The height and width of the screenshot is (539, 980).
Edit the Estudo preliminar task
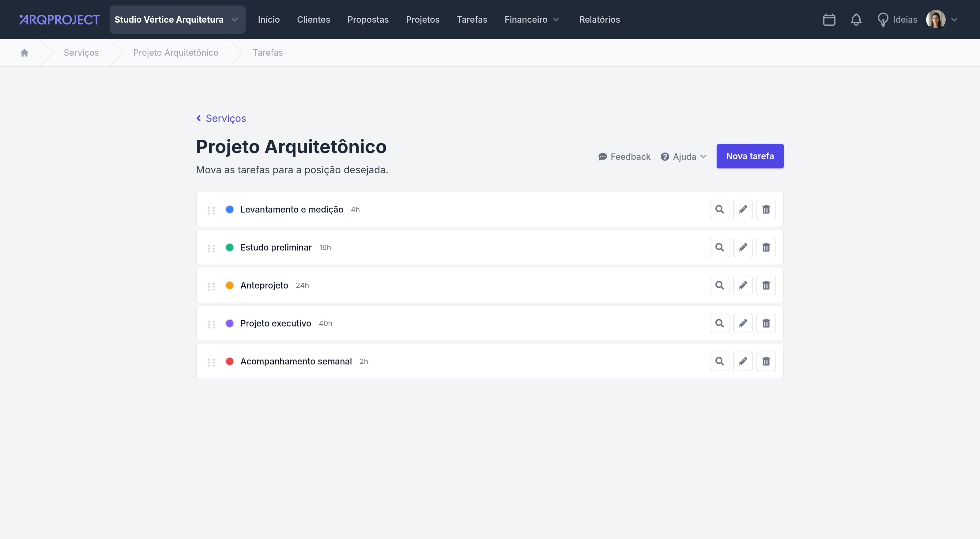[x=743, y=247]
